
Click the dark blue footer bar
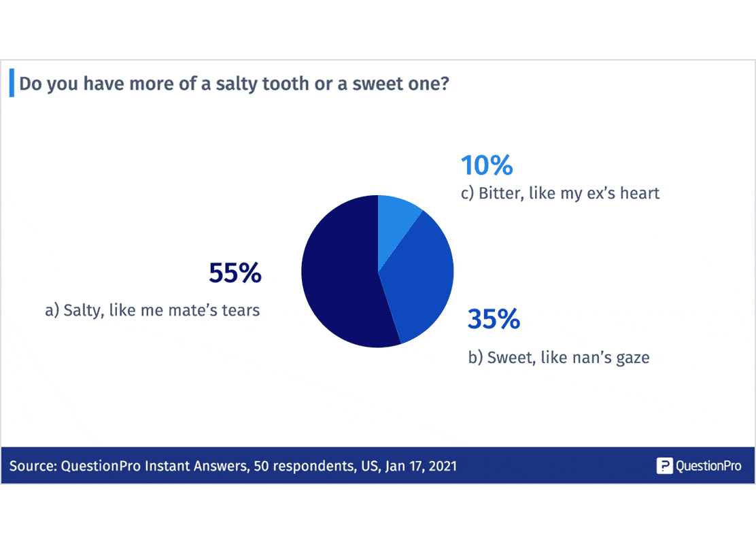[378, 465]
